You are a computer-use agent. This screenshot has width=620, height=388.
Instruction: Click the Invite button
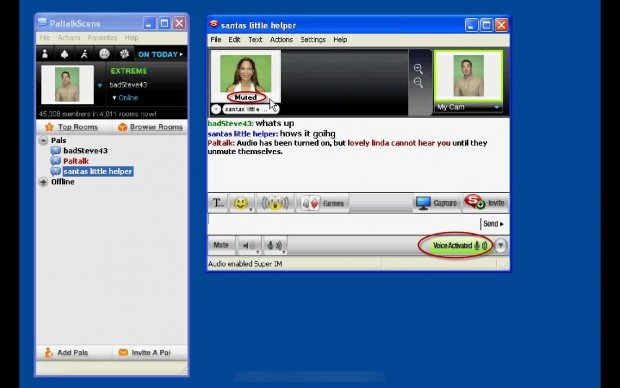point(485,203)
